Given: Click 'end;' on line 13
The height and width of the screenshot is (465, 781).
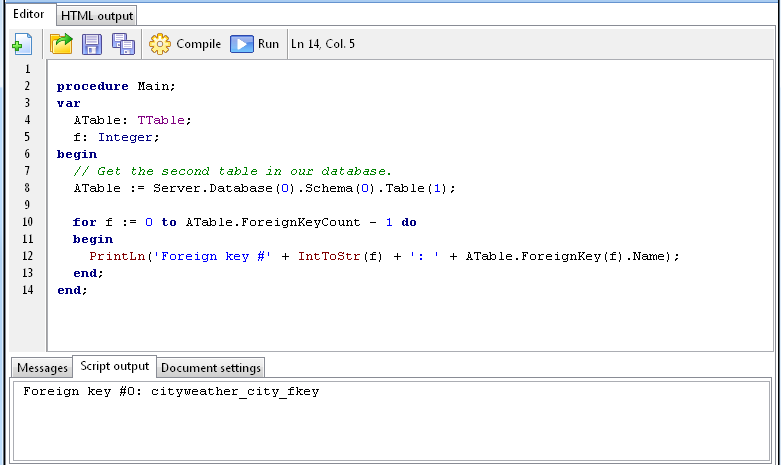Looking at the screenshot, I should coord(88,273).
